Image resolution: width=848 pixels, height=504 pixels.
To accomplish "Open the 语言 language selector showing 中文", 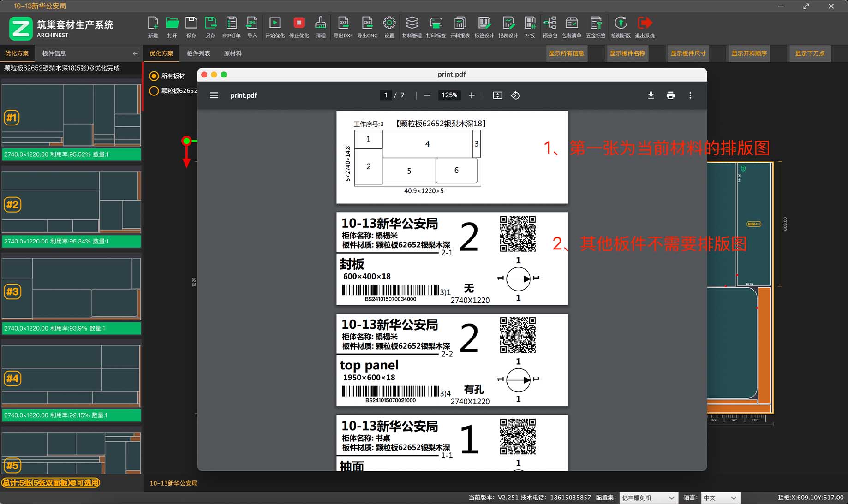I will pos(720,498).
